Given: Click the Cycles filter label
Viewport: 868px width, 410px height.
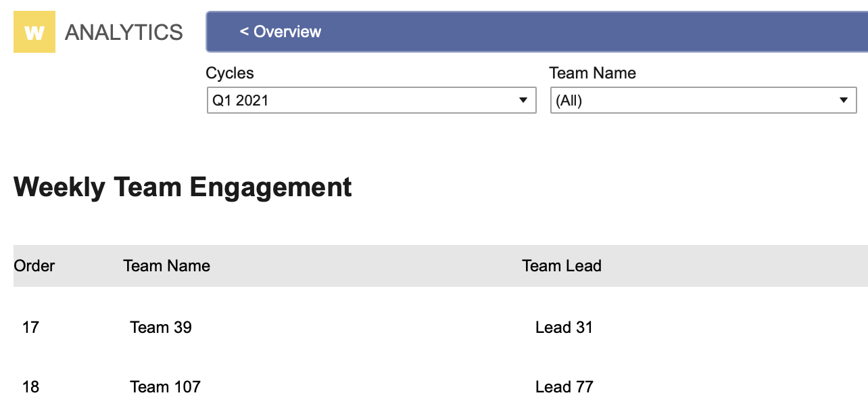Looking at the screenshot, I should tap(230, 73).
